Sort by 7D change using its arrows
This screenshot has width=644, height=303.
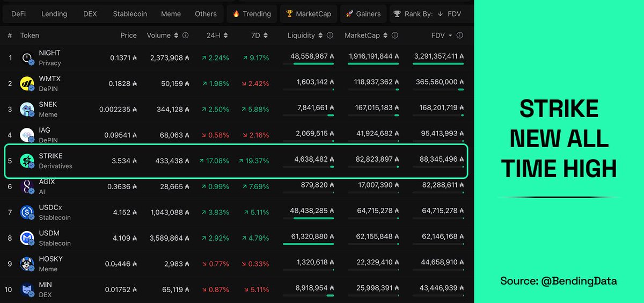[266, 35]
